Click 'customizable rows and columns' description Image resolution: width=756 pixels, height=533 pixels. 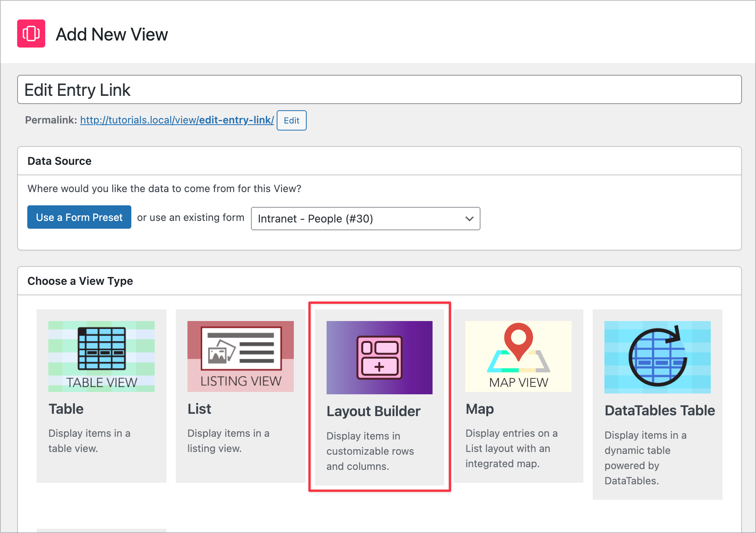point(370,459)
